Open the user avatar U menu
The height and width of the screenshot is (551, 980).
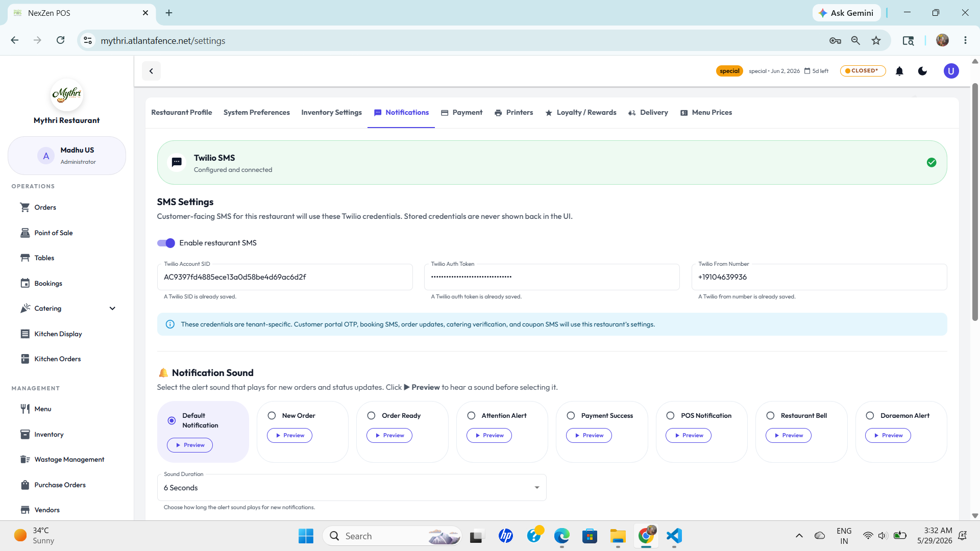coord(951,71)
